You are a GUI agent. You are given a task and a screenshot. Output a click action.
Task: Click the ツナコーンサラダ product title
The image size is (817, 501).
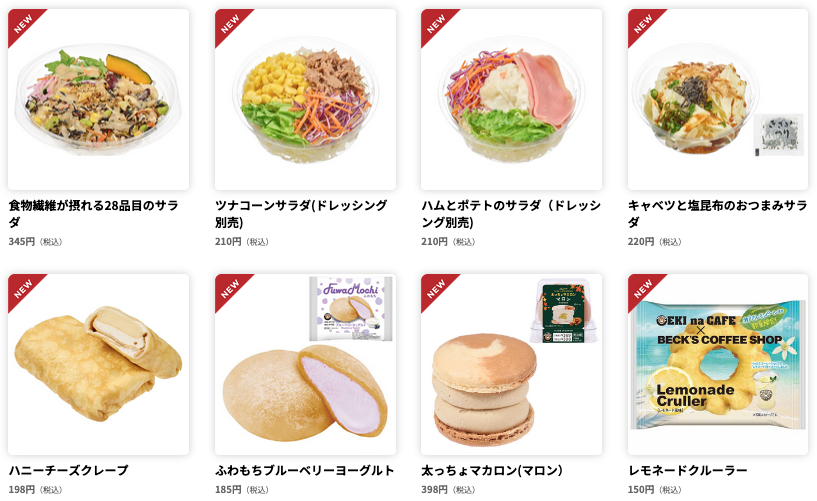tap(301, 214)
